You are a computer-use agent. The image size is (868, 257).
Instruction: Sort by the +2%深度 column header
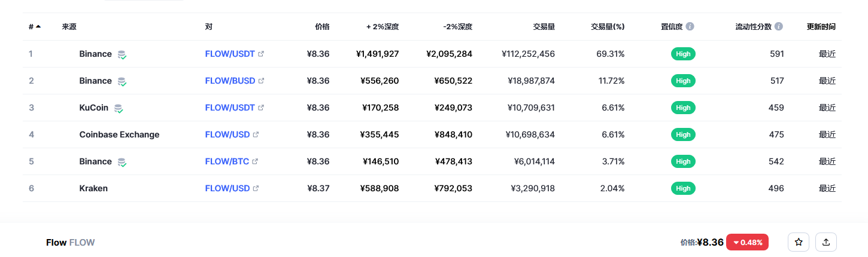pos(383,27)
